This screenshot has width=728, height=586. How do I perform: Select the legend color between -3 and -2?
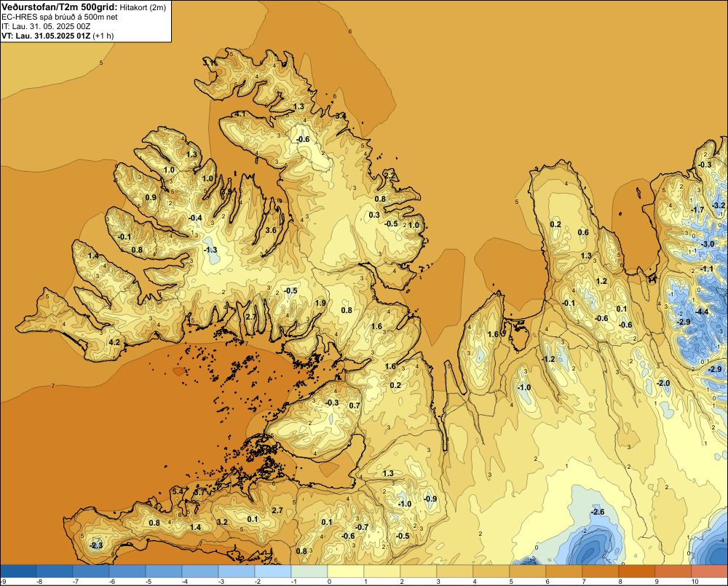[x=237, y=571]
